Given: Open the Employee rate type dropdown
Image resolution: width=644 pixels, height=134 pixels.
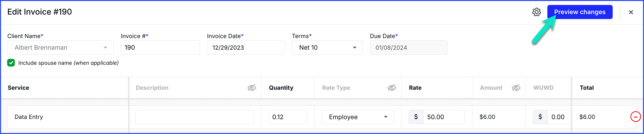Looking at the screenshot, I should tap(358, 117).
